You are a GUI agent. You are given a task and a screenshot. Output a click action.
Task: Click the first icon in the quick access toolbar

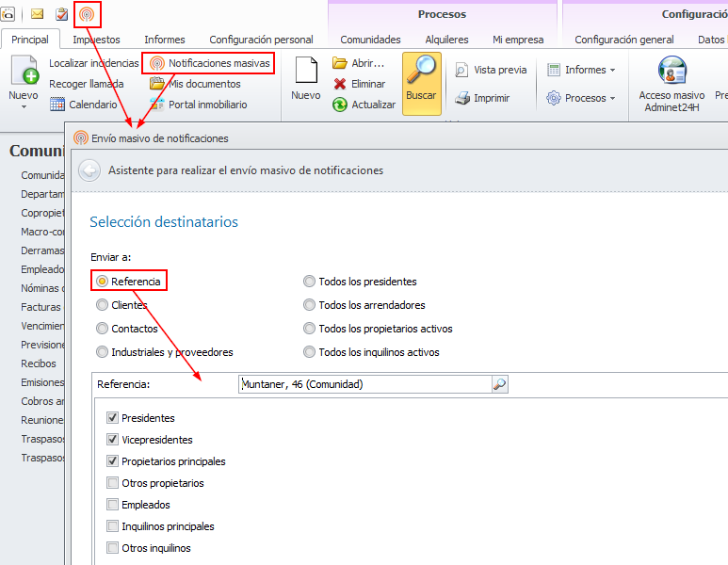coord(8,14)
